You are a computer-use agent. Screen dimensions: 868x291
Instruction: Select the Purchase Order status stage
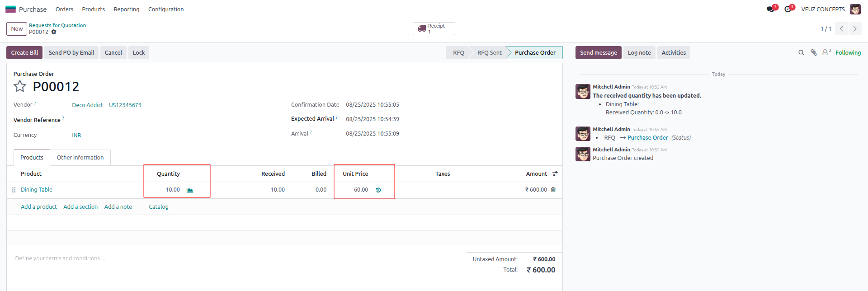pyautogui.click(x=535, y=53)
